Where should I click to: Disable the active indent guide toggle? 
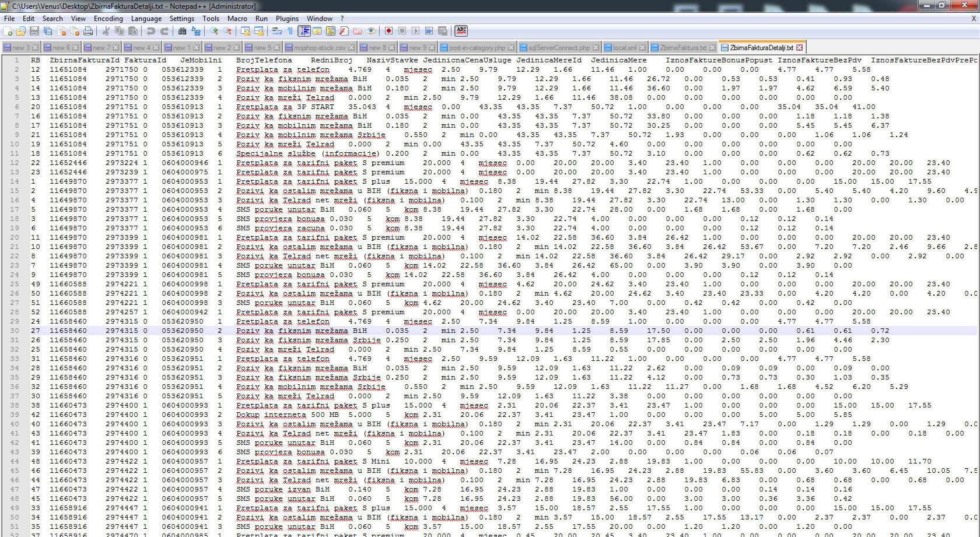tap(304, 31)
